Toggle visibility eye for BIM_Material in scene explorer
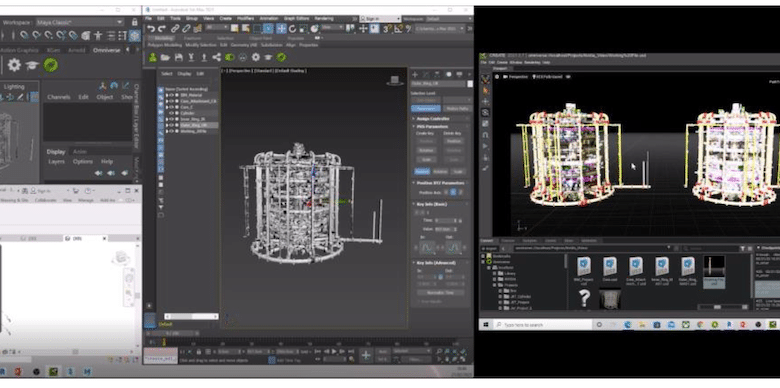 coord(171,95)
